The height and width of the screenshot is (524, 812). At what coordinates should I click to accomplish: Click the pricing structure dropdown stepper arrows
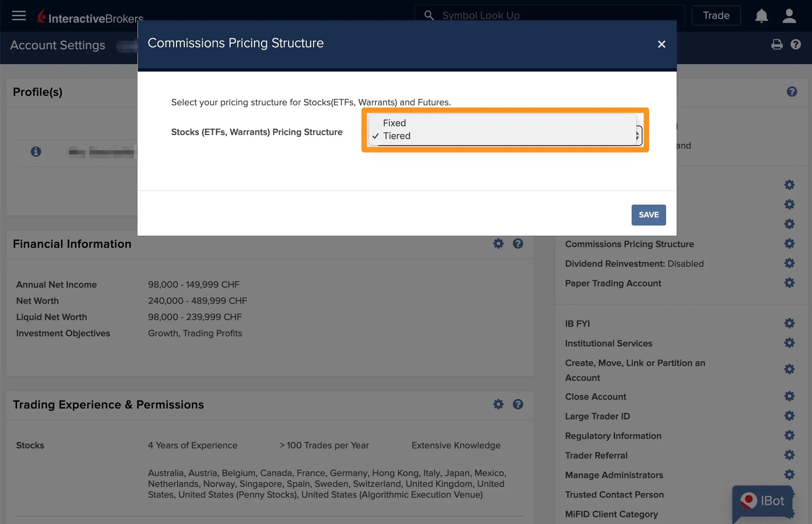(x=637, y=136)
